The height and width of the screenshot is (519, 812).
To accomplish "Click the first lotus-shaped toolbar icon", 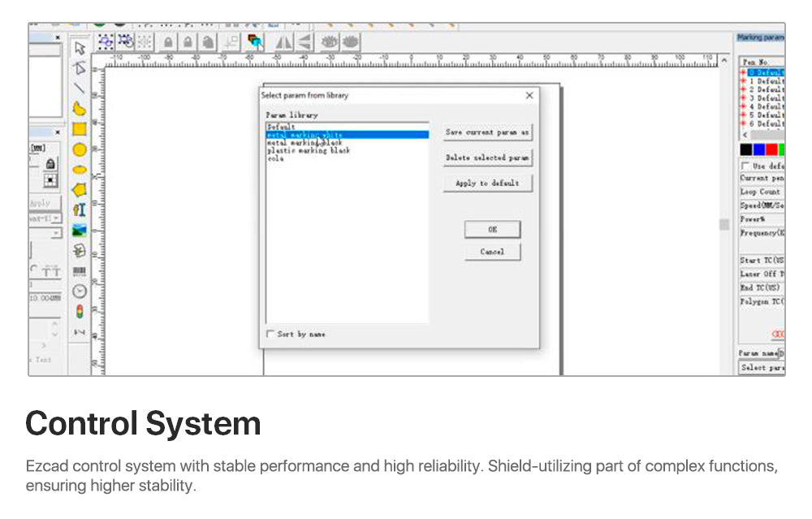I will (330, 41).
